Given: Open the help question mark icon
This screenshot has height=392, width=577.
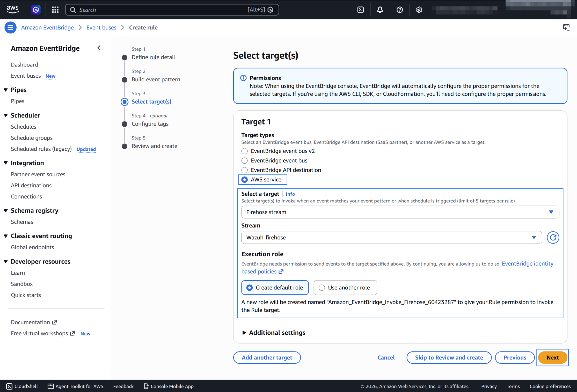Looking at the screenshot, I should (400, 10).
